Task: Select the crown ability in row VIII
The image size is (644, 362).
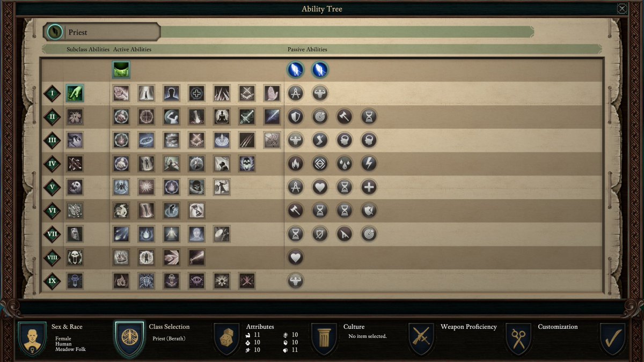Action: [121, 257]
